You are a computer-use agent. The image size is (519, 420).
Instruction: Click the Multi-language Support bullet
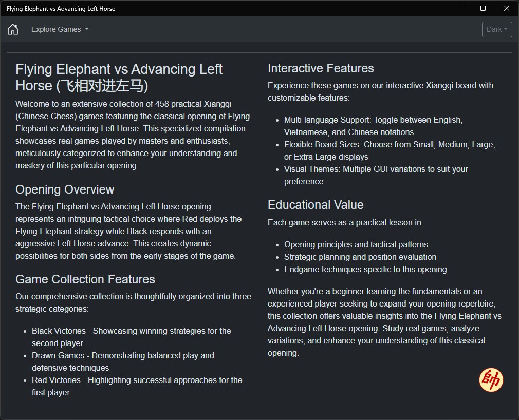coord(373,126)
